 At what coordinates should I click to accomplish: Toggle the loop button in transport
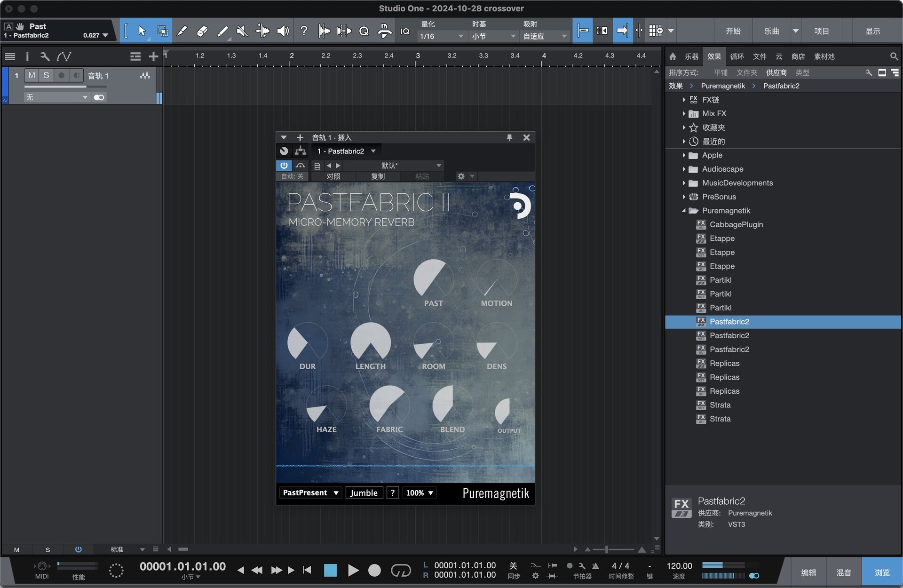click(x=401, y=571)
